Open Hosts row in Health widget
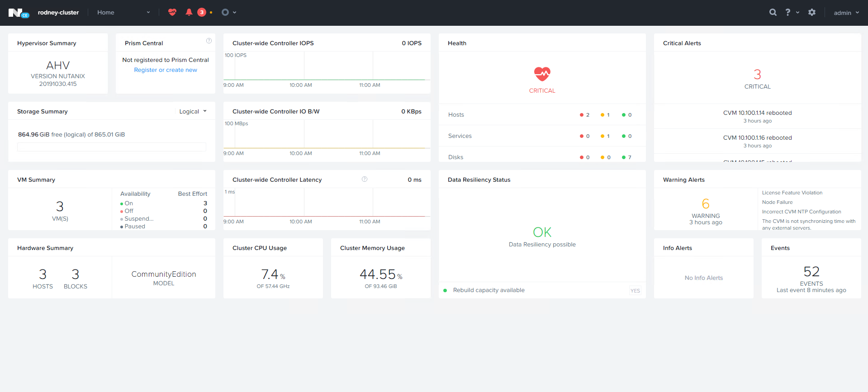 point(542,114)
